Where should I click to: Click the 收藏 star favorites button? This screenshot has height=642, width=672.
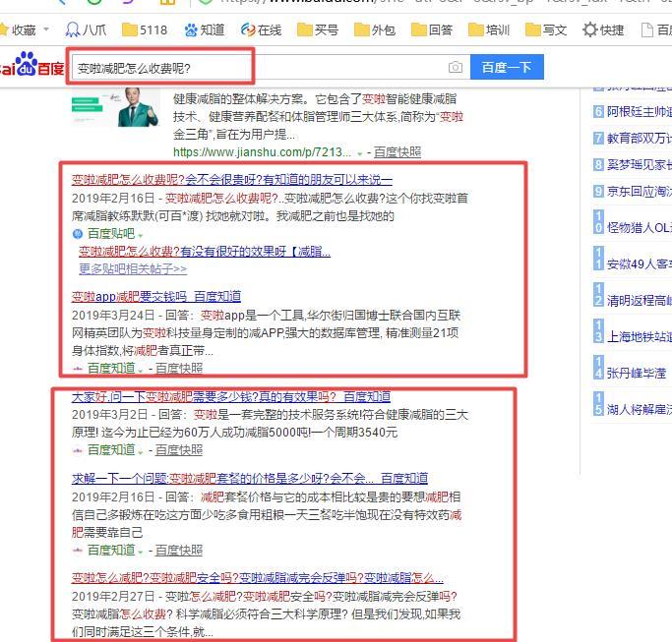(18, 29)
